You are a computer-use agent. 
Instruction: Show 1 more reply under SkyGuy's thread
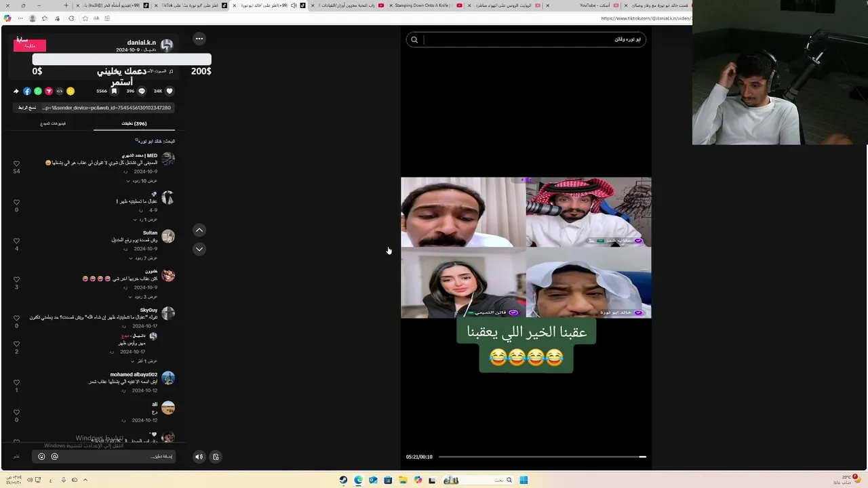point(144,361)
